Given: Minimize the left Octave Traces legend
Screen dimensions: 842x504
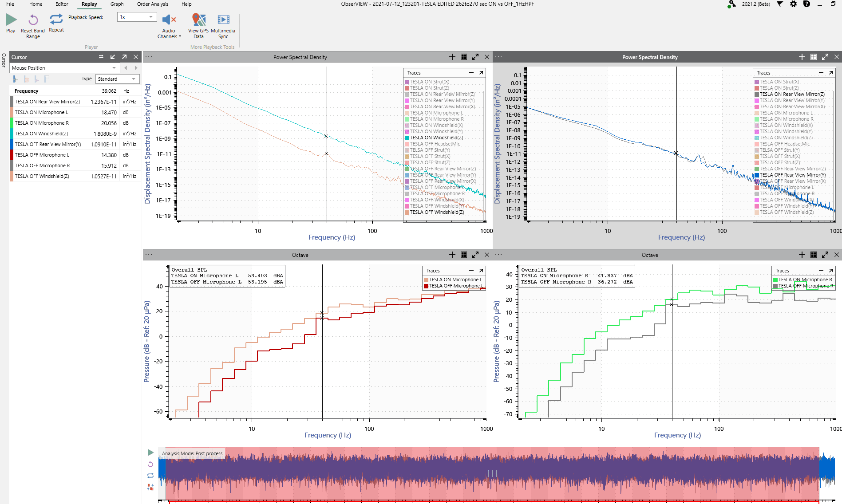Looking at the screenshot, I should 471,271.
